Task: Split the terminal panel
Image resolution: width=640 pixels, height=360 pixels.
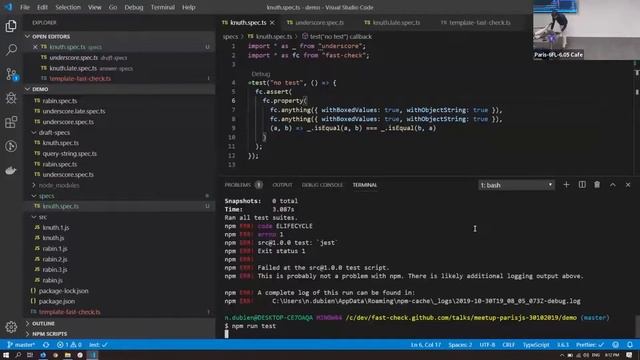Action: pyautogui.click(x=582, y=185)
